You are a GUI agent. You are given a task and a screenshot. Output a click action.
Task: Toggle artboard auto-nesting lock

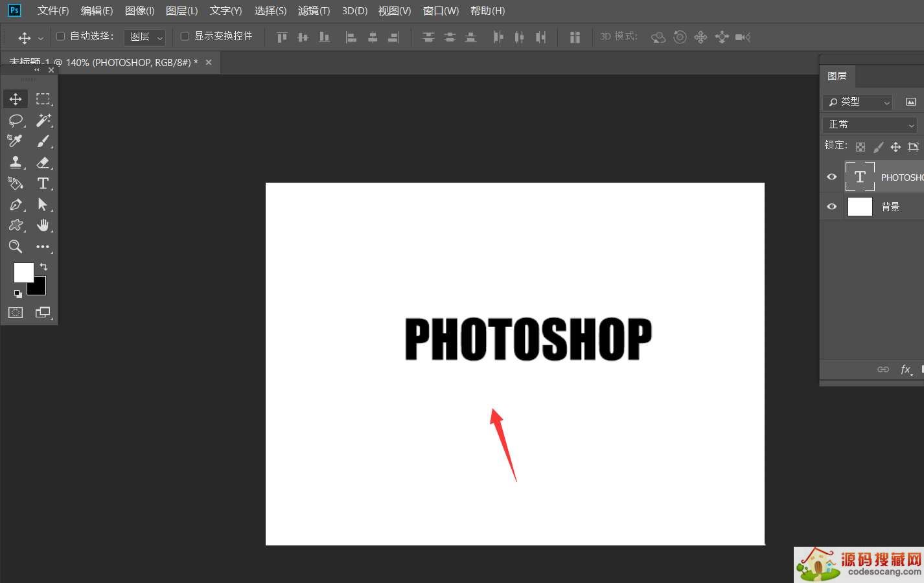[x=913, y=147]
